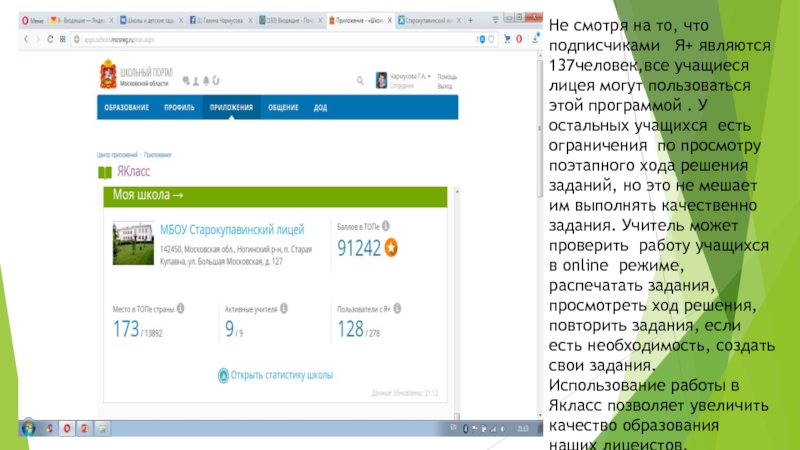Open the 'ДОД' menu item
The image size is (800, 450).
[320, 108]
